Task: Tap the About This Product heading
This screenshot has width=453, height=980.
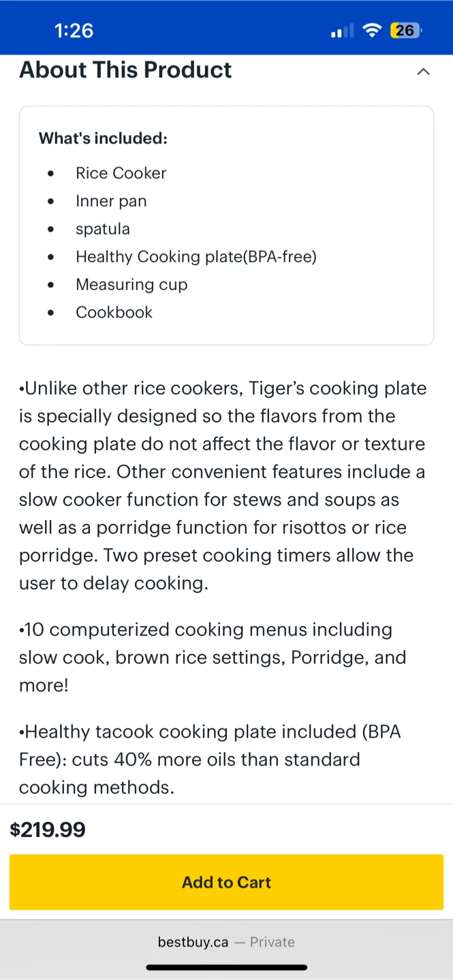Action: point(125,70)
